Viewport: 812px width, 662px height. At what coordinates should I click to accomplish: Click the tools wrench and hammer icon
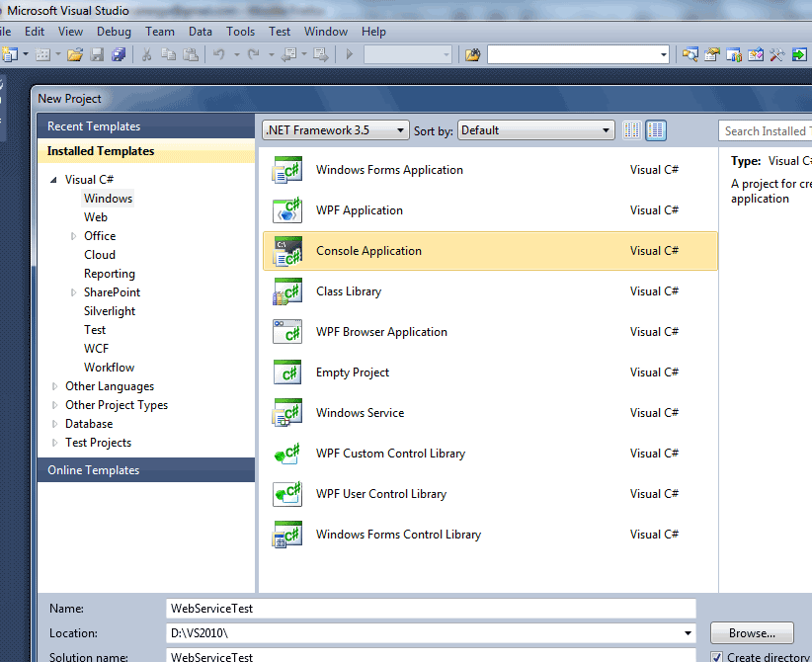(776, 54)
